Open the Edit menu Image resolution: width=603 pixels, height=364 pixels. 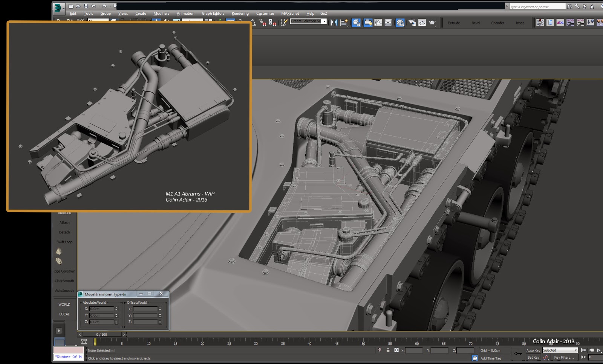pyautogui.click(x=73, y=14)
